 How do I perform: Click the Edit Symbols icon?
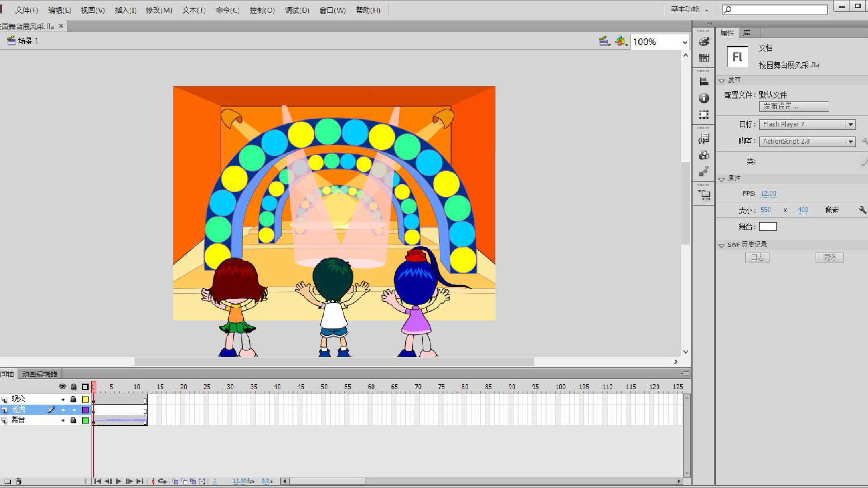621,41
